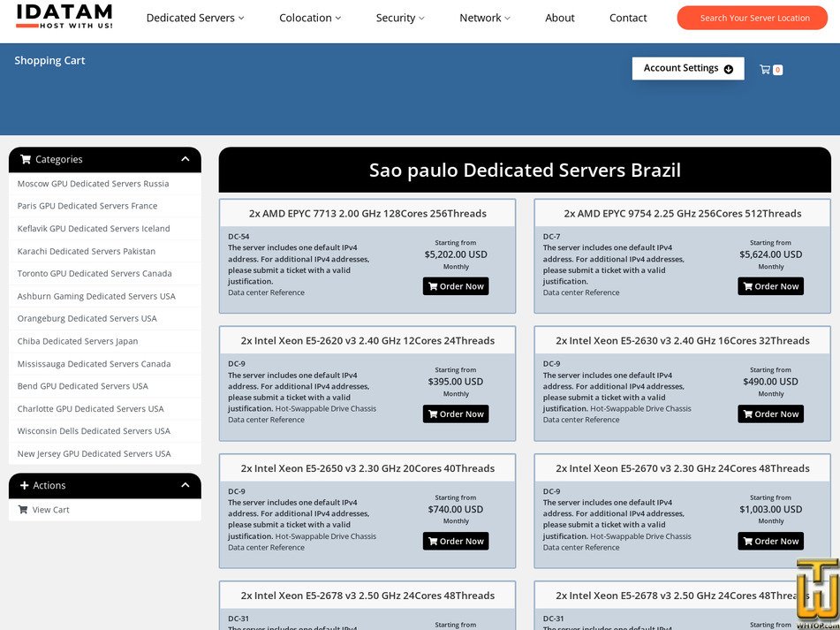
Task: Click the plus icon beside Actions
Action: tap(25, 486)
